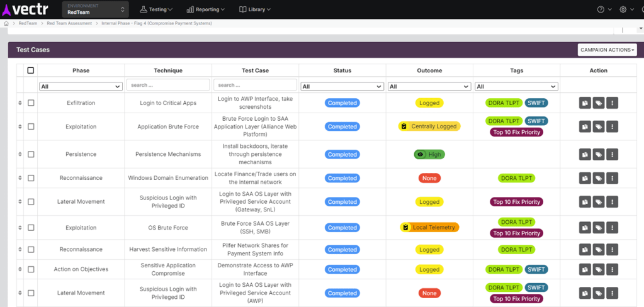The height and width of the screenshot is (307, 644).
Task: Go to Red Team Assessment breadcrumb link
Action: (x=69, y=23)
